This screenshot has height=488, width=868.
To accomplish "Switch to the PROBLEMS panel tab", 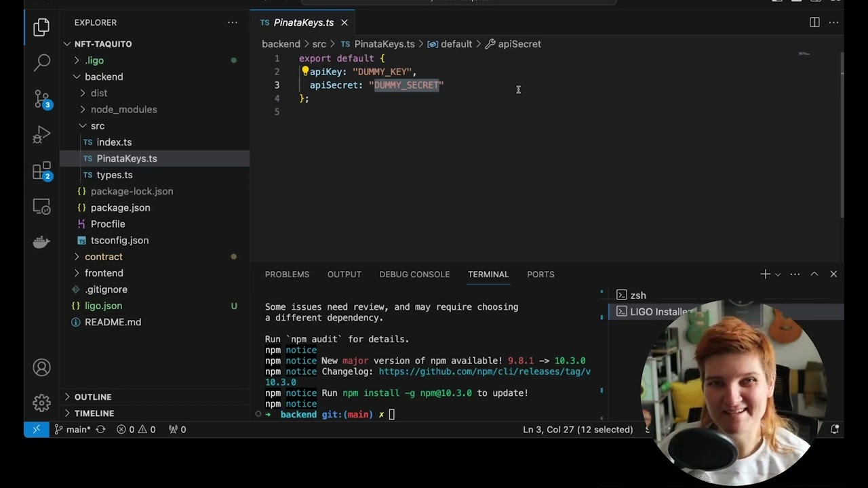I will [x=287, y=274].
